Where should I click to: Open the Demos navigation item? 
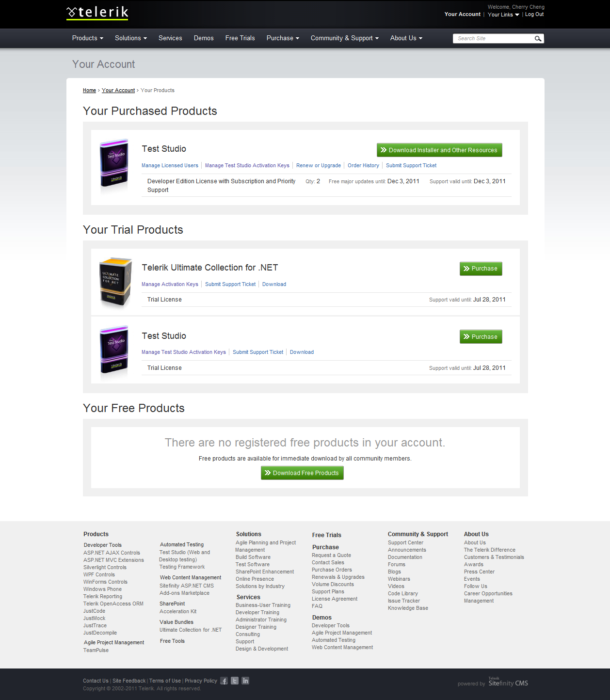(204, 38)
